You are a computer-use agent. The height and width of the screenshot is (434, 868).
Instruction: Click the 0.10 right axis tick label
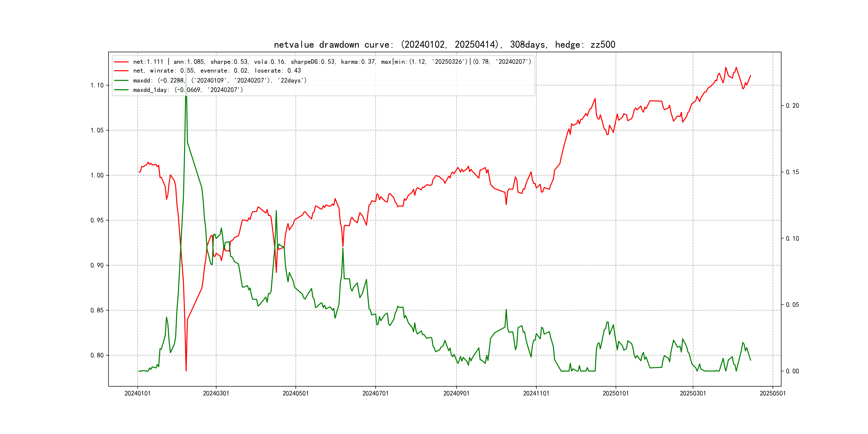[792, 238]
